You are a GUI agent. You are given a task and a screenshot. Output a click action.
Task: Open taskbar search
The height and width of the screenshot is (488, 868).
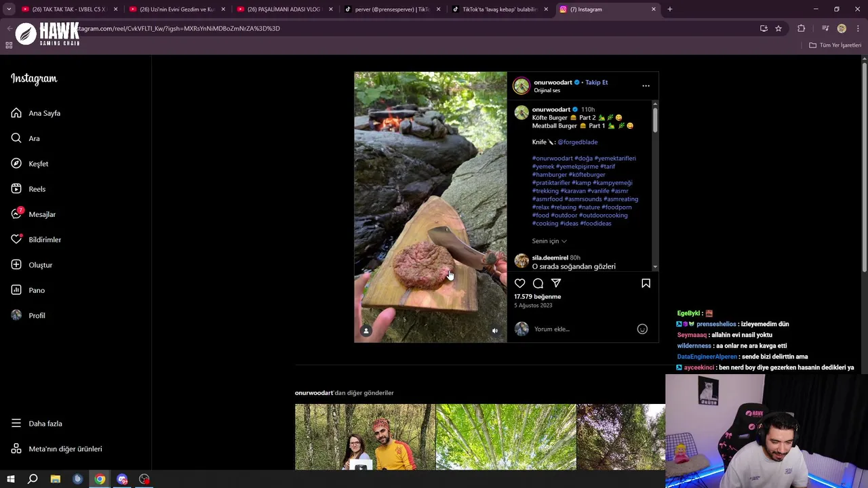tap(33, 479)
